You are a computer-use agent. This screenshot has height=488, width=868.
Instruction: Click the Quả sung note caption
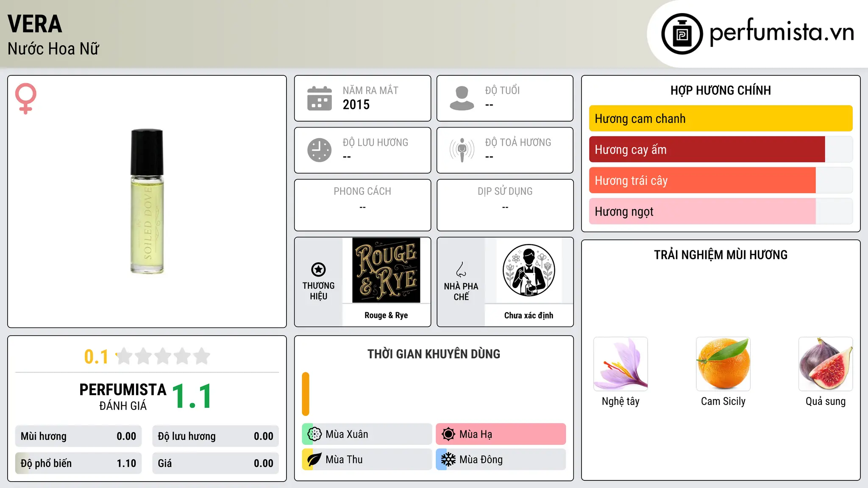(x=826, y=401)
